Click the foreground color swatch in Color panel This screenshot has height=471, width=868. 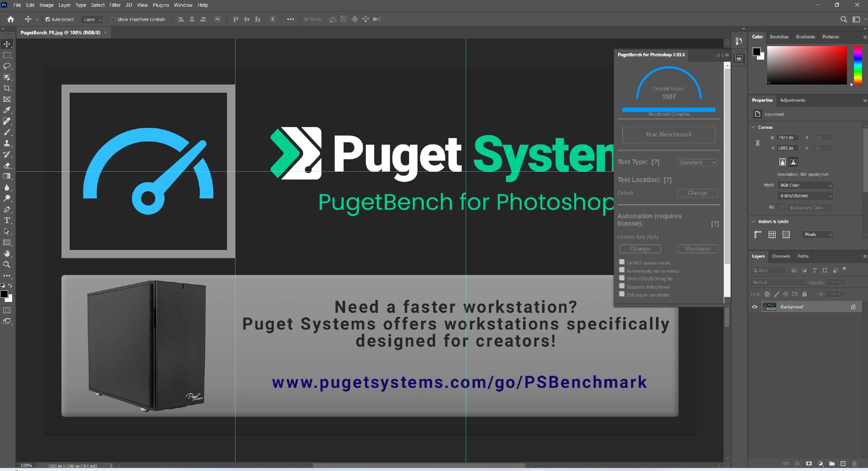click(756, 52)
